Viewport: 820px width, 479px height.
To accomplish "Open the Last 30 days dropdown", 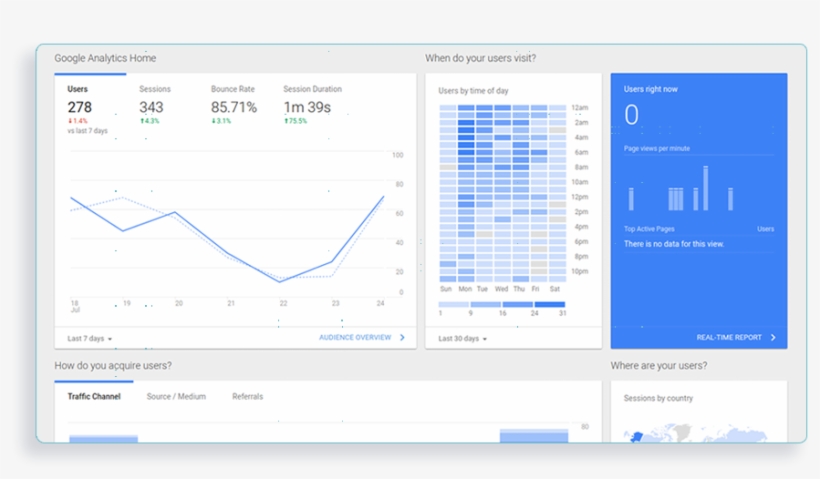I will [463, 338].
